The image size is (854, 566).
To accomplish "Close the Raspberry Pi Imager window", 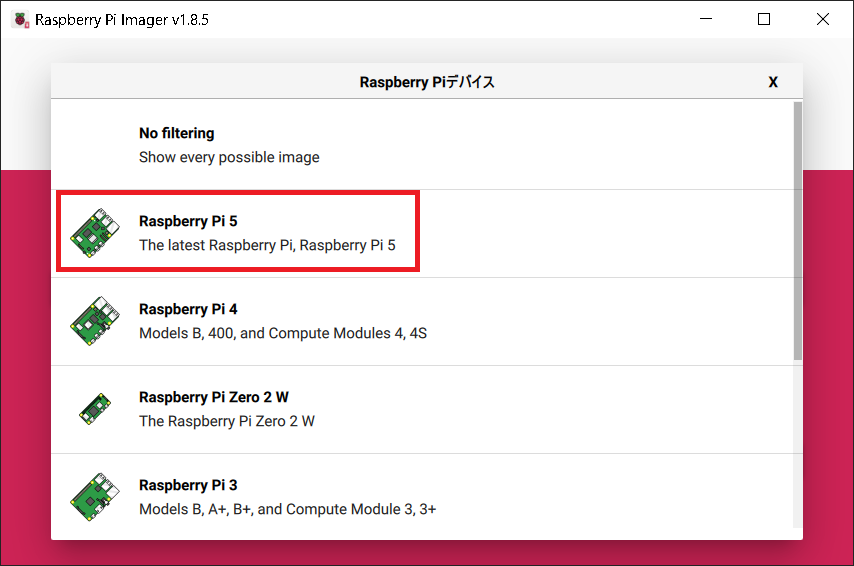I will 823,19.
